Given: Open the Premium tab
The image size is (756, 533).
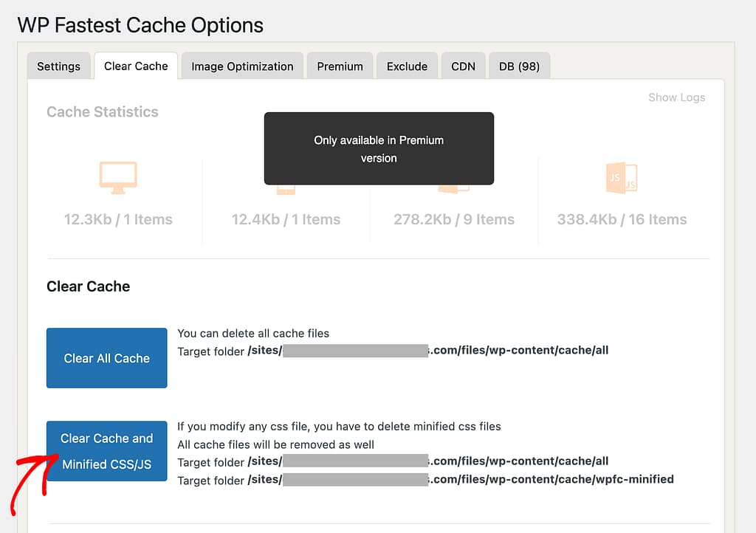Looking at the screenshot, I should (x=340, y=66).
